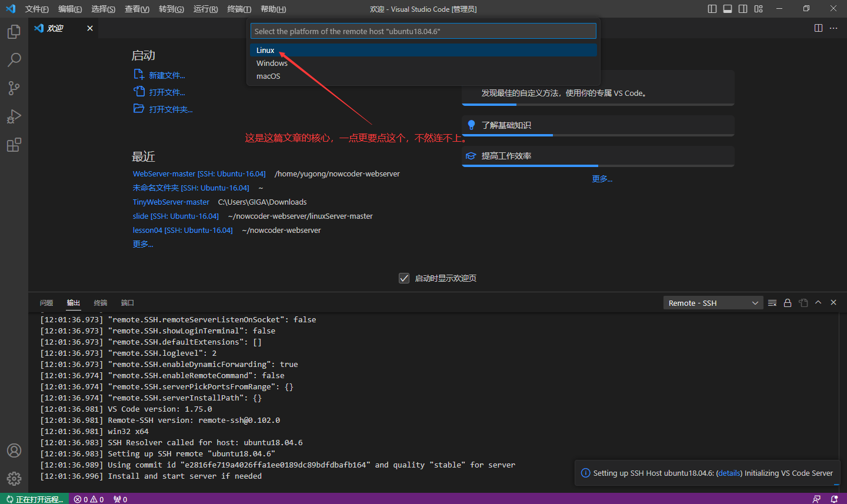Open the Search view icon
Screen dimensions: 847x504
14,59
